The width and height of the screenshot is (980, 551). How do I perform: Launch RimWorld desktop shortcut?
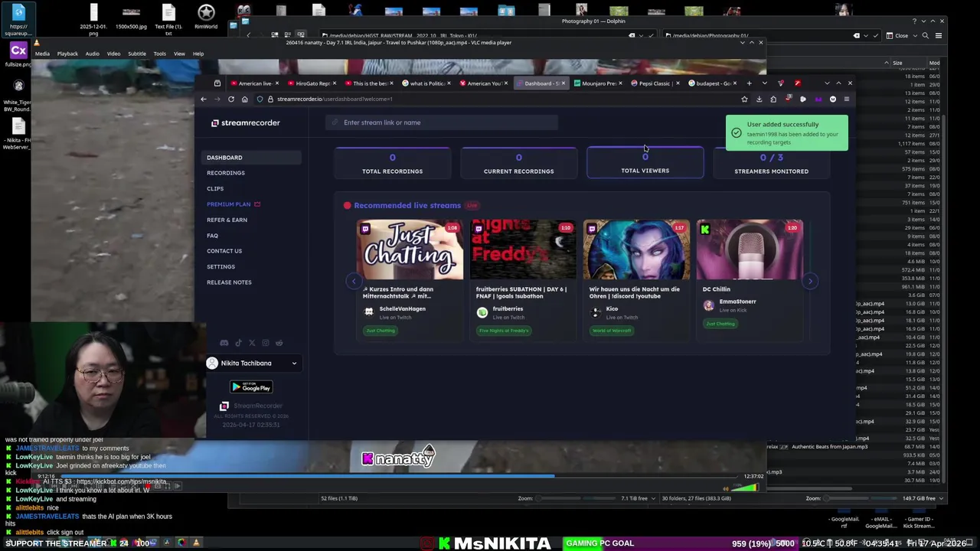[x=206, y=17]
